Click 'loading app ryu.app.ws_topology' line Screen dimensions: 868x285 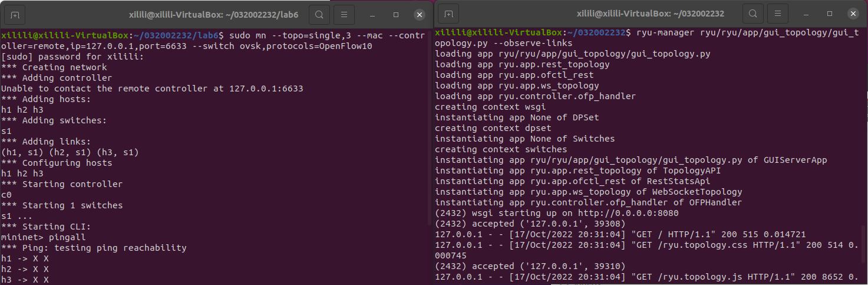(x=517, y=86)
